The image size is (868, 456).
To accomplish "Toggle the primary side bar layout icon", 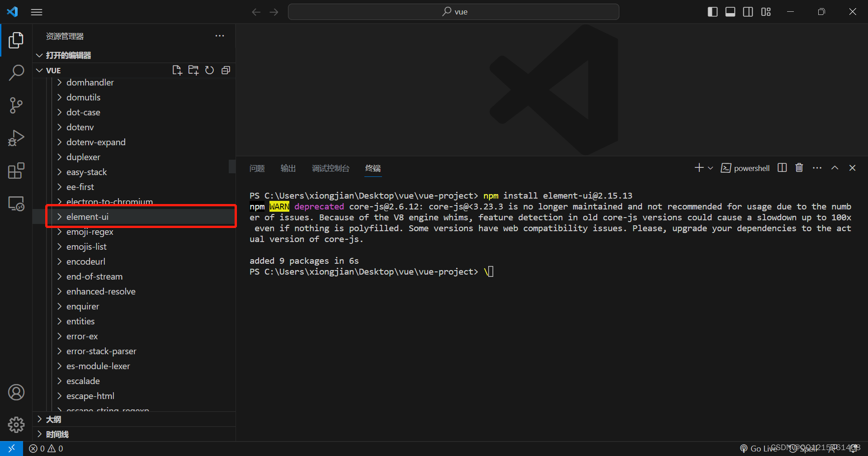I will (712, 12).
